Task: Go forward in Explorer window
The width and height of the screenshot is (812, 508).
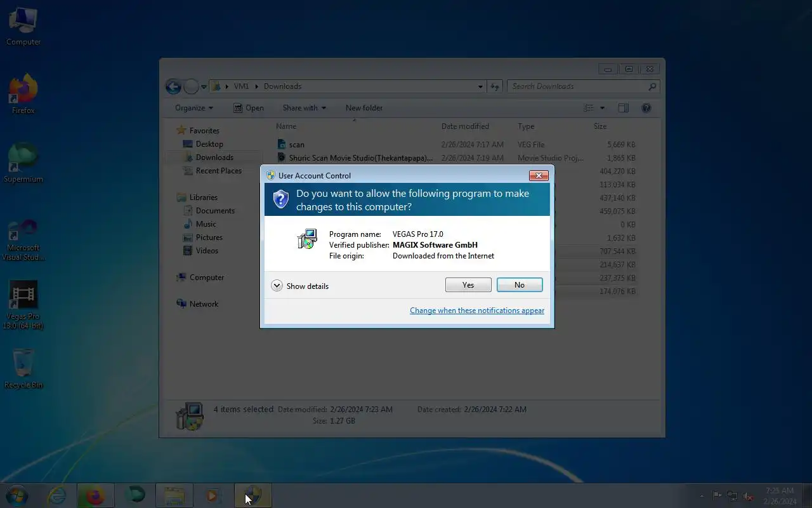Action: click(x=191, y=86)
